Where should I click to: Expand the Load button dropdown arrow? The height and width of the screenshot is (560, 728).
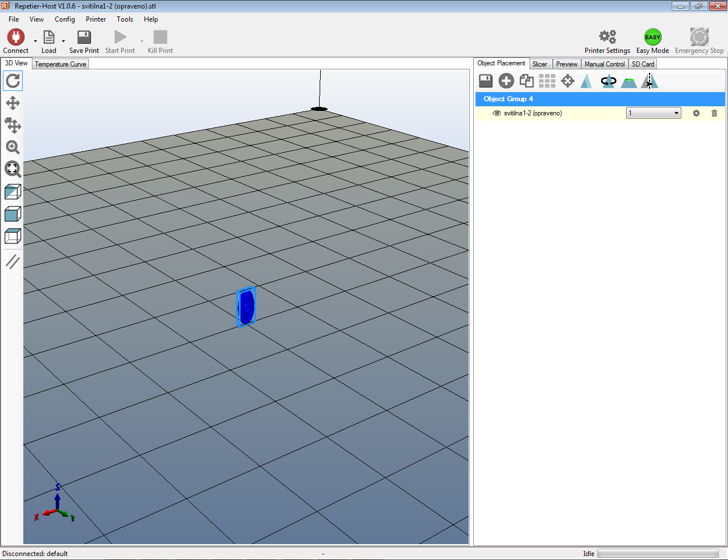tap(63, 41)
